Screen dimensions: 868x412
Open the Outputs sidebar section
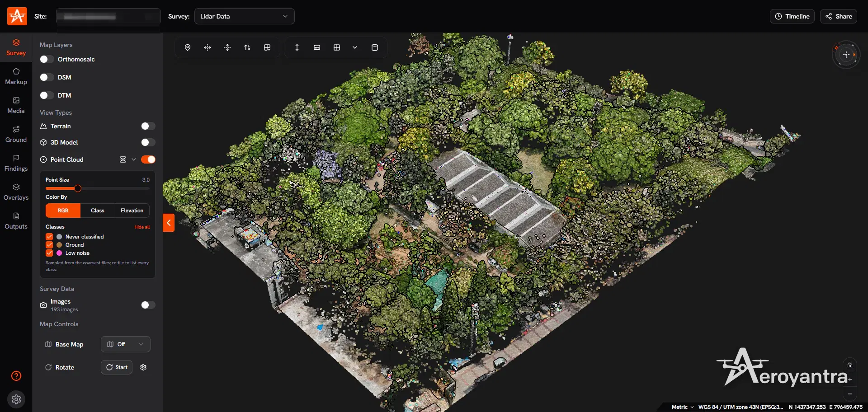point(16,221)
